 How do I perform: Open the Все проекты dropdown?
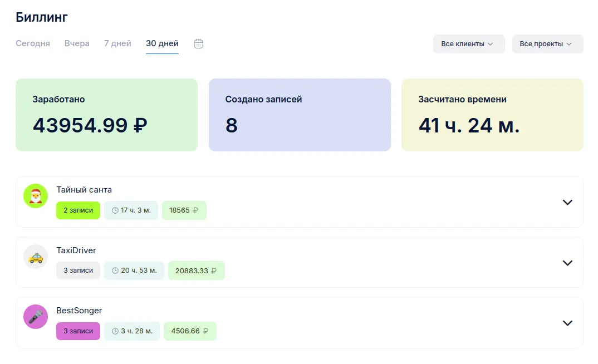click(x=547, y=44)
